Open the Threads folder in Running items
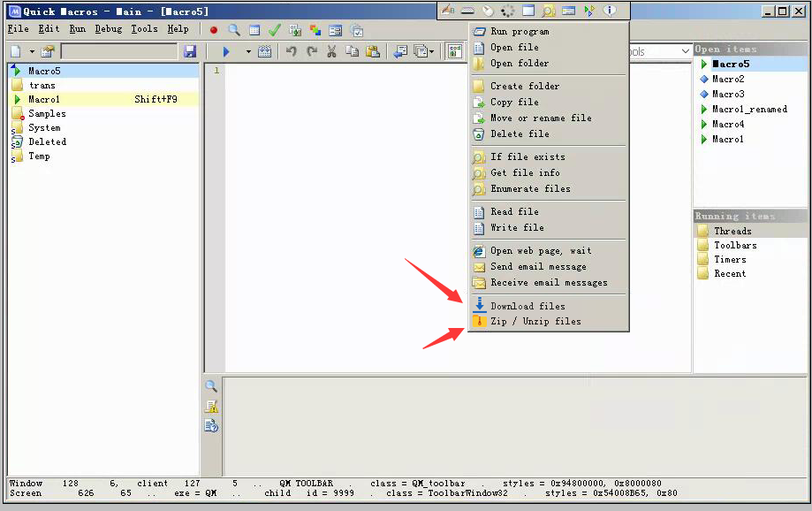 pyautogui.click(x=732, y=231)
